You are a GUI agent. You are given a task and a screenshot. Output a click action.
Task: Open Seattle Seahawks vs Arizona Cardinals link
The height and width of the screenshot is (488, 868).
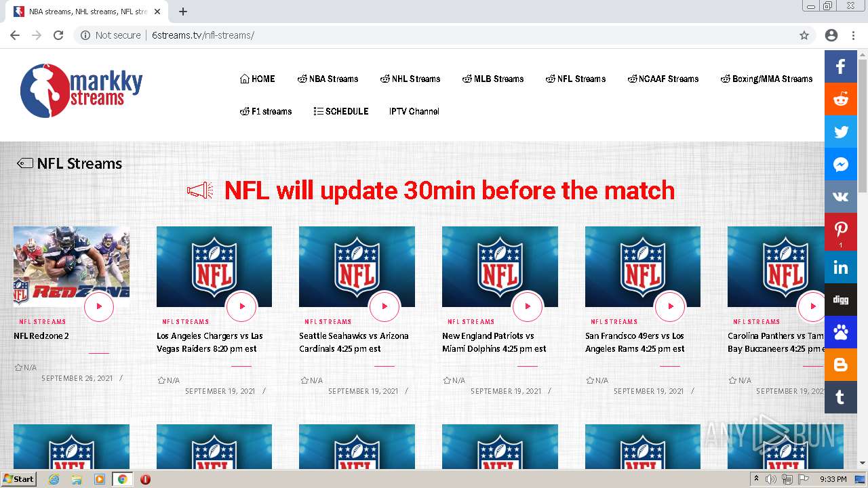354,342
